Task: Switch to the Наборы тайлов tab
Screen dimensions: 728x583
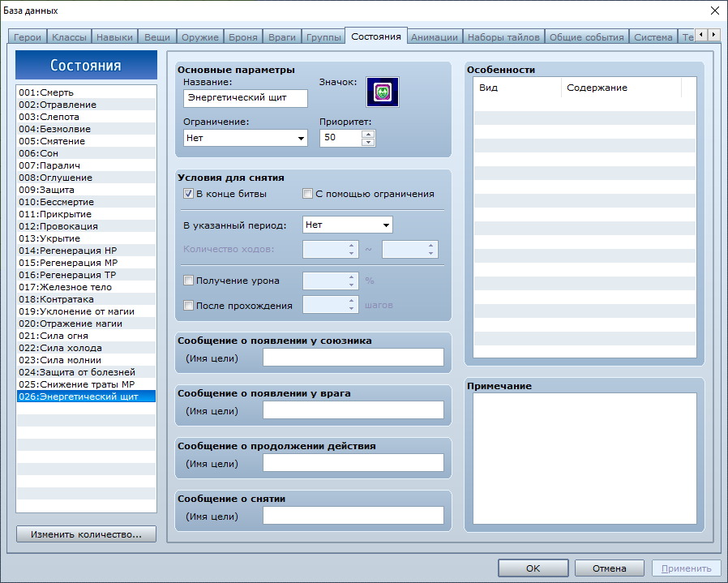Action: 503,37
